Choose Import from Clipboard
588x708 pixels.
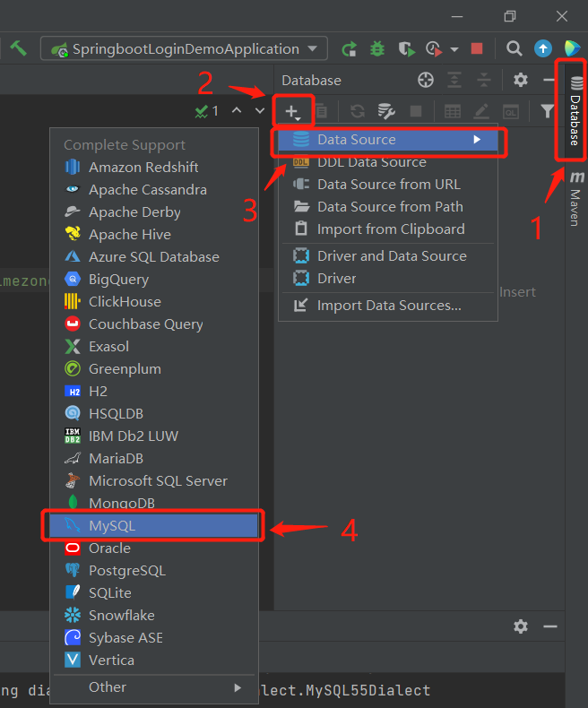tap(388, 229)
